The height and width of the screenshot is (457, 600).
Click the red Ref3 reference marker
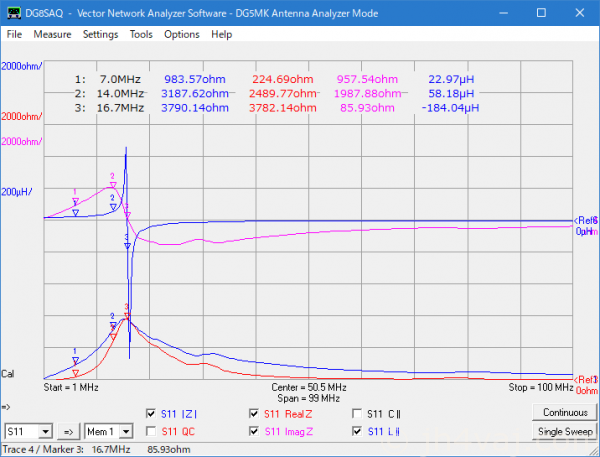(586, 380)
